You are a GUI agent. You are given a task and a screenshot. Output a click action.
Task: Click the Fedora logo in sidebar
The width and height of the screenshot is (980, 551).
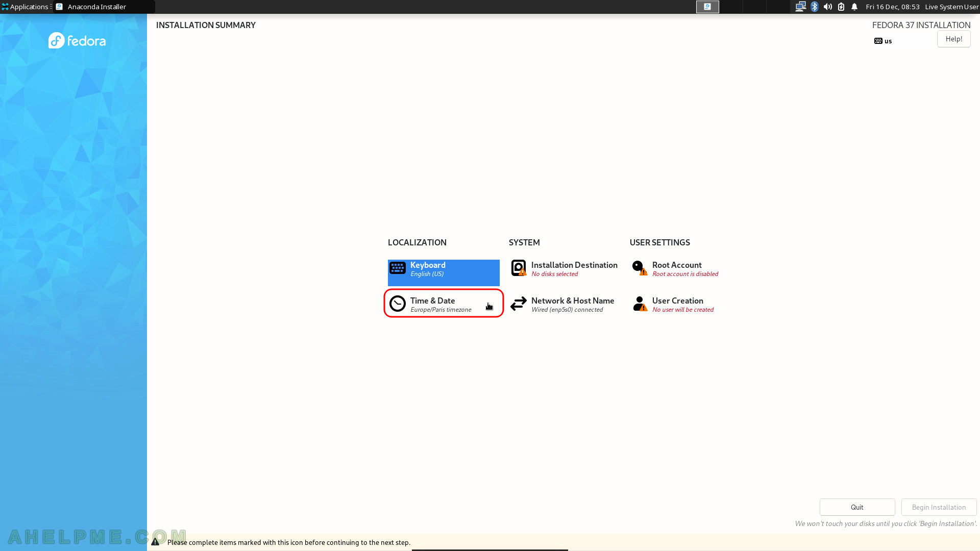[x=77, y=40]
